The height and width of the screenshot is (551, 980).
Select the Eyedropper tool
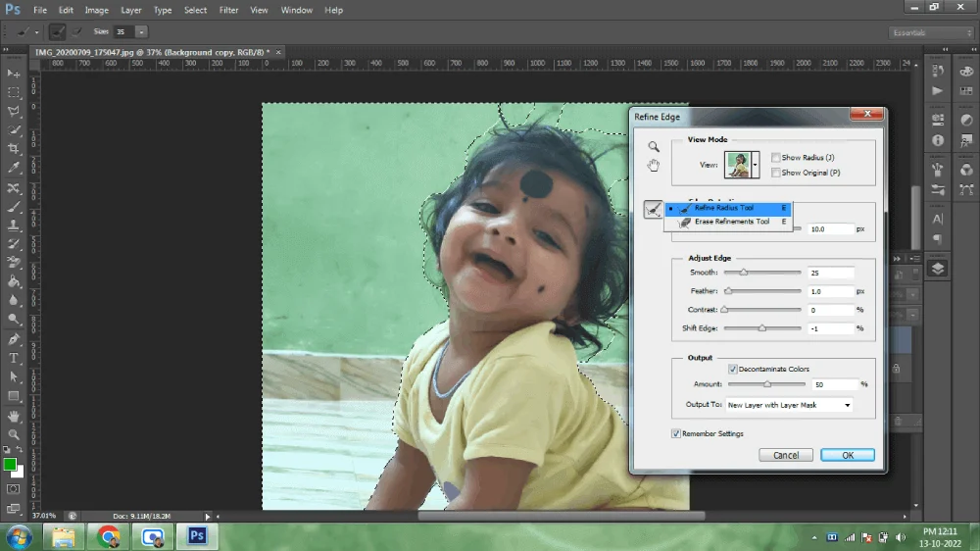pyautogui.click(x=13, y=168)
